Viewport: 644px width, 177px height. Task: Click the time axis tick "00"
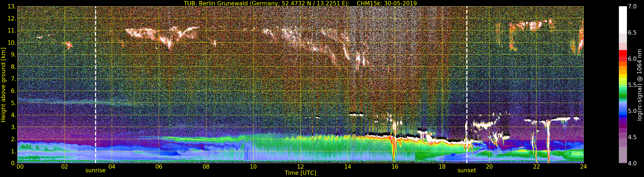pyautogui.click(x=20, y=167)
